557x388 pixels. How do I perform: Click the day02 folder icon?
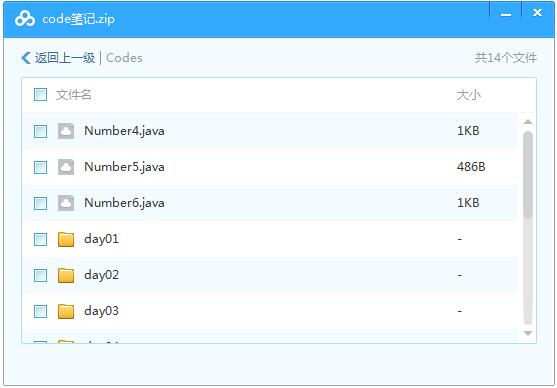[x=66, y=275]
